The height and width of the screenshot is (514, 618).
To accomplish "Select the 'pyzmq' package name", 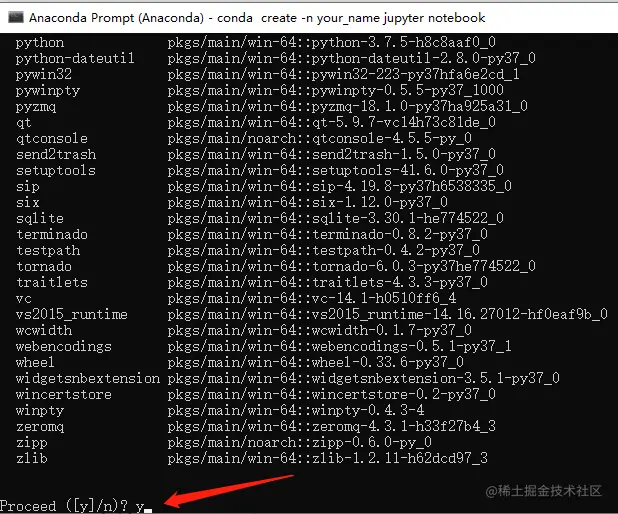I will [36, 107].
